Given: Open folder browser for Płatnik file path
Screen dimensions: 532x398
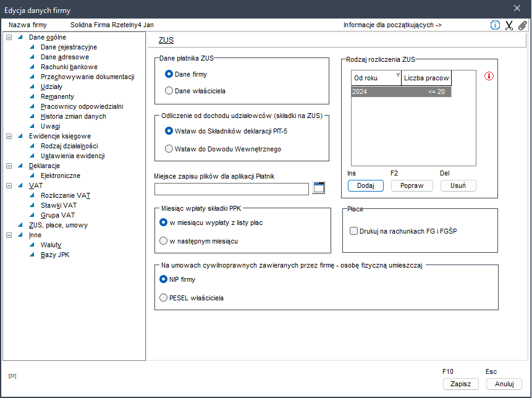Looking at the screenshot, I should [318, 188].
